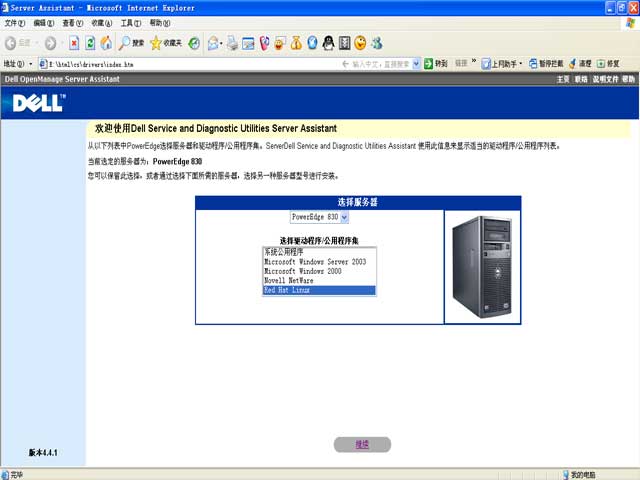Expand the Mail icon dropdown arrow
The width and height of the screenshot is (640, 480).
(221, 43)
